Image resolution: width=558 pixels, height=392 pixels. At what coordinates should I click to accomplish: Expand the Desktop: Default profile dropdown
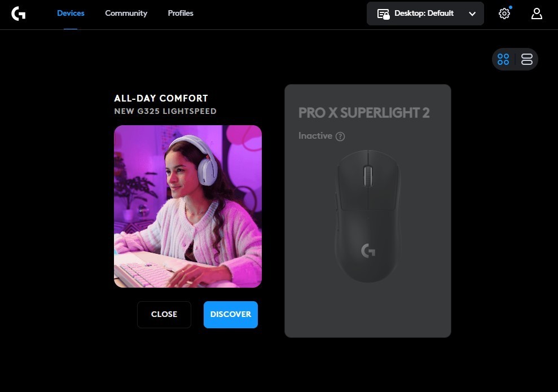click(425, 14)
